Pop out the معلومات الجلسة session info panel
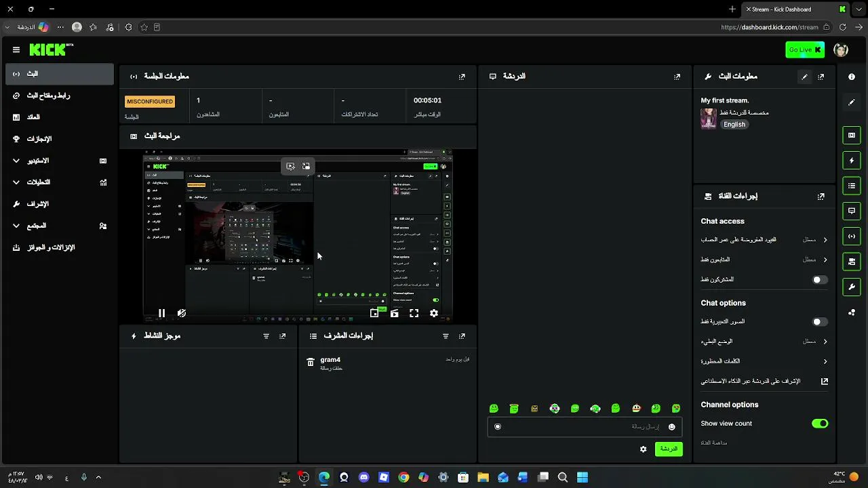The image size is (868, 488). 462,77
